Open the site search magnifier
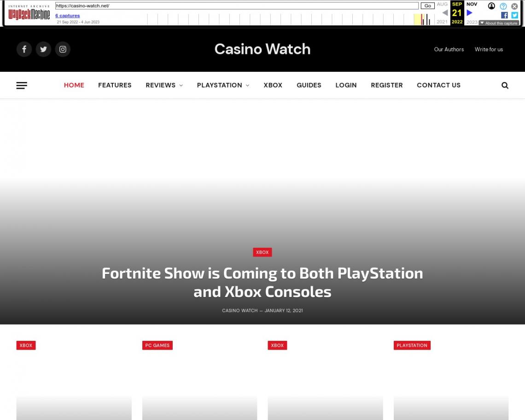This screenshot has width=525, height=420. (x=505, y=85)
